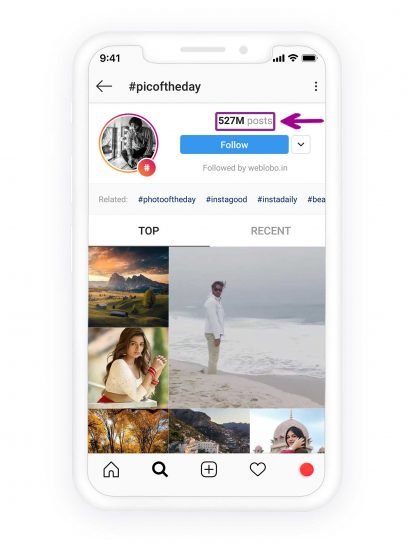Tap the new post plus icon
Screen dimensions: 407x550
click(209, 469)
